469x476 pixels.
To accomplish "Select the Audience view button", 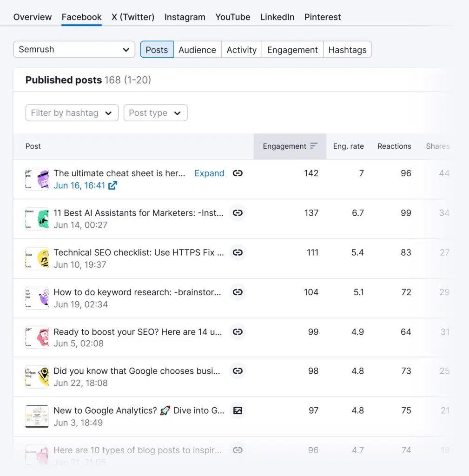I will 197,50.
